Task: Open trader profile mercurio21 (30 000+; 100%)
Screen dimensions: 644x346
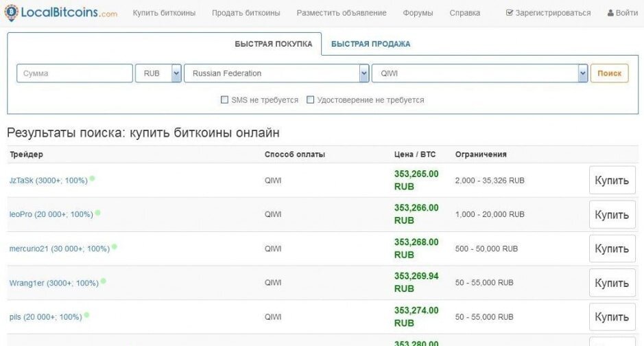Action: tap(60, 249)
